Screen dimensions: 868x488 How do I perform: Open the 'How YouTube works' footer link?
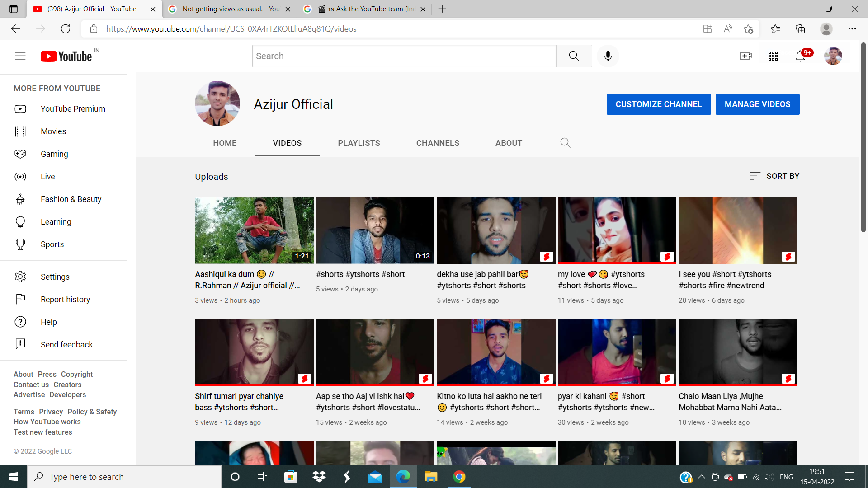click(x=47, y=422)
